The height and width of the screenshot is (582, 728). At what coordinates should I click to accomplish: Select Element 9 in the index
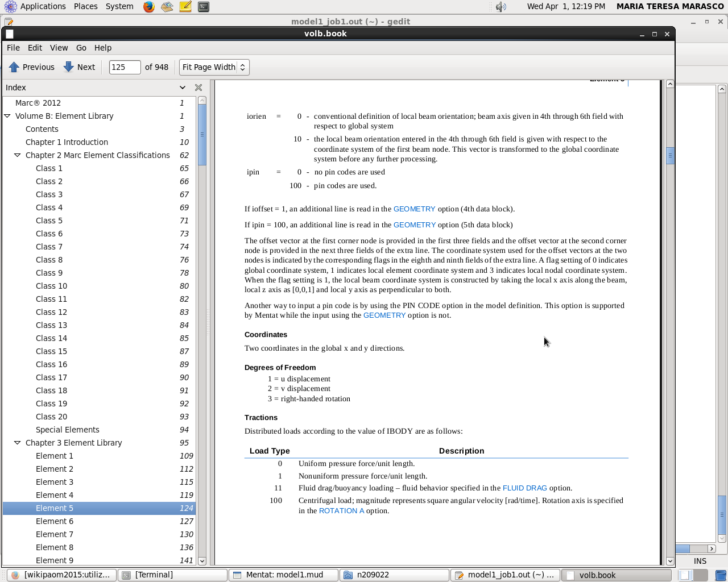tap(100, 560)
